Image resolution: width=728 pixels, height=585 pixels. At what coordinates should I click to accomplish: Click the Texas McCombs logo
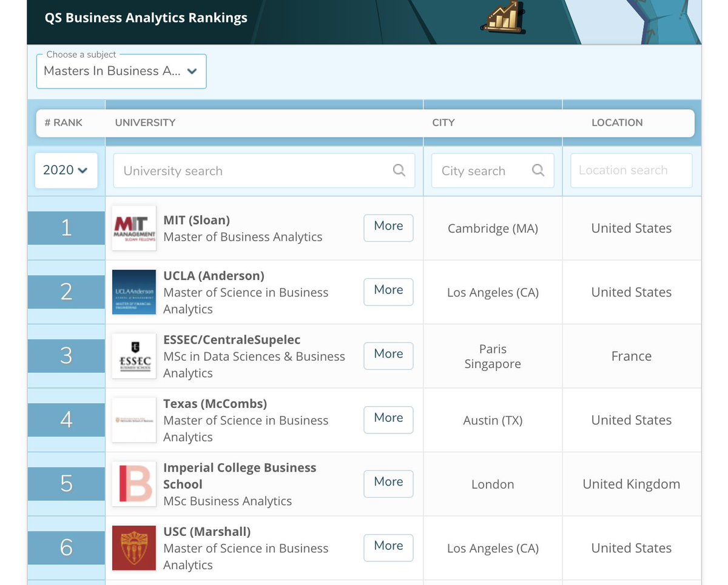134,420
